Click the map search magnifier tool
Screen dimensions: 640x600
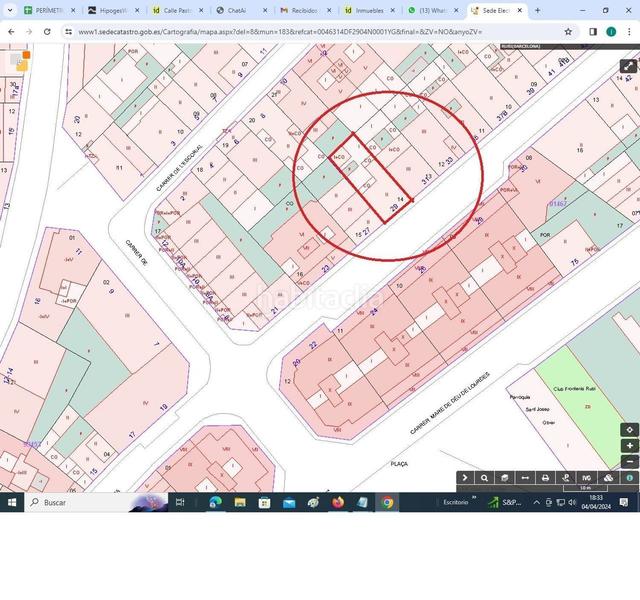485,478
